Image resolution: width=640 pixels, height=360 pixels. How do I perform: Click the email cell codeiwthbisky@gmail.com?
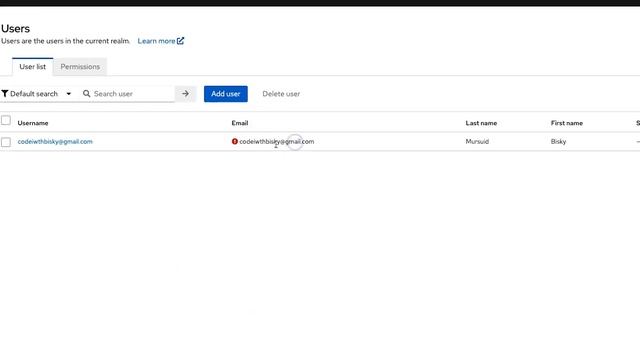(x=277, y=142)
